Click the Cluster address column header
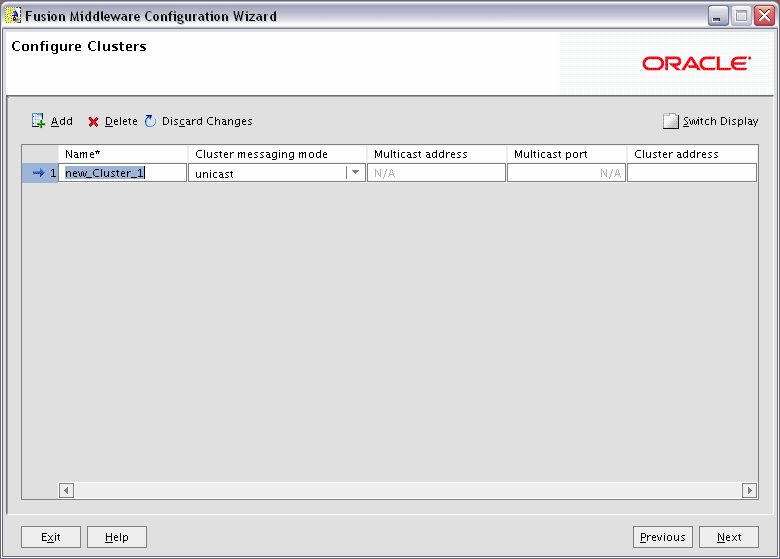This screenshot has width=780, height=559. click(692, 154)
